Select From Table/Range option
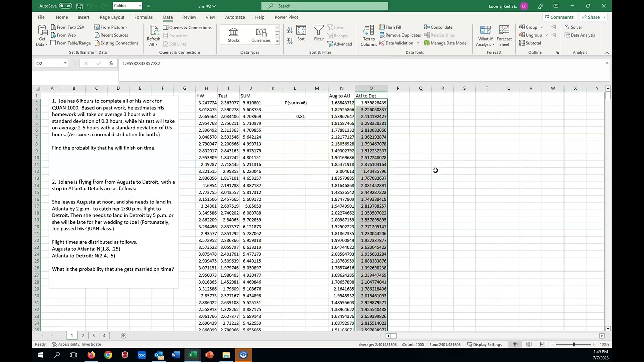Viewport: 644px width, 362px height. (x=70, y=43)
